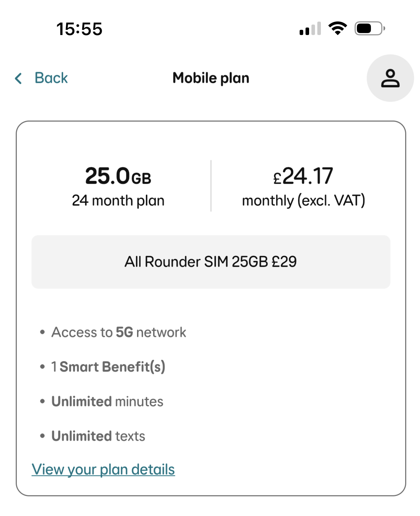Tap the £24.17 monthly price
This screenshot has height=516, width=420.
303,176
